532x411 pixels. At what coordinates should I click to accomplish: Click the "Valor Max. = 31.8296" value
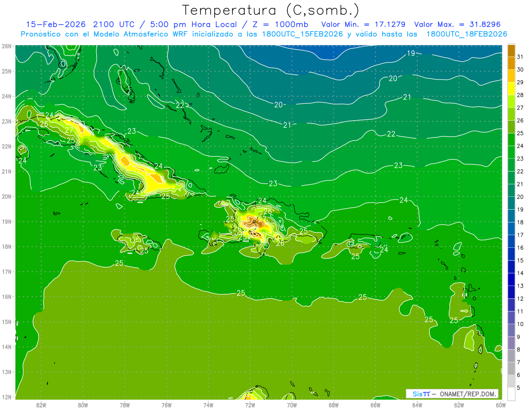coord(458,24)
